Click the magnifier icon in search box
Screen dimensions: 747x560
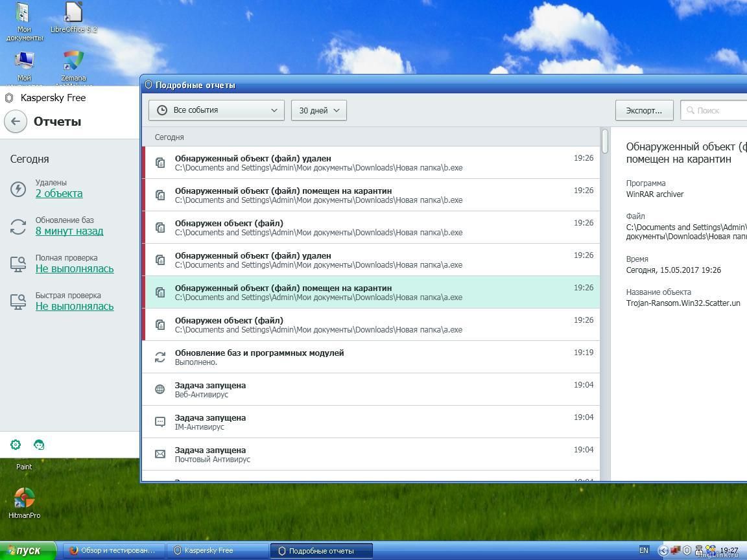(690, 110)
